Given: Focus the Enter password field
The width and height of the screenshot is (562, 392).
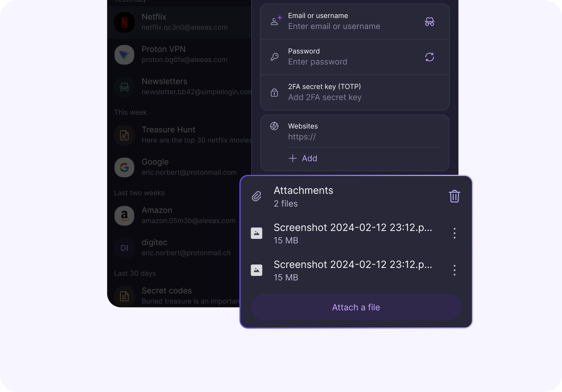Looking at the screenshot, I should (x=355, y=57).
